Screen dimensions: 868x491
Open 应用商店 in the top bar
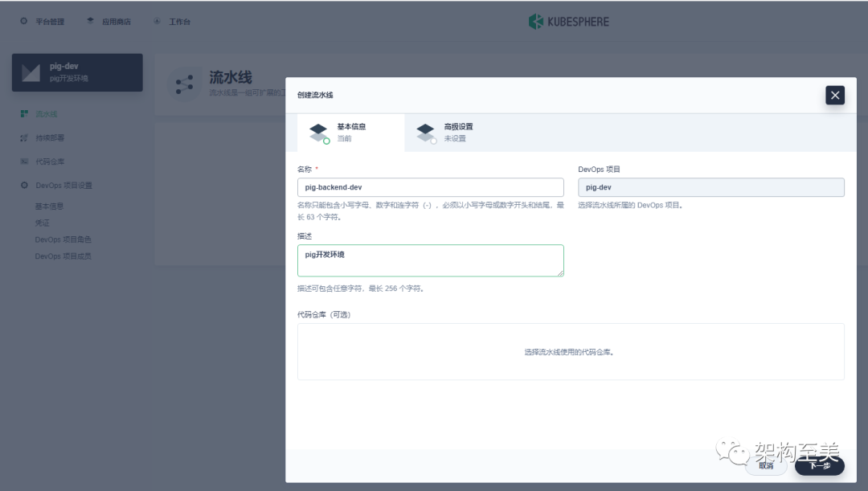pos(117,22)
